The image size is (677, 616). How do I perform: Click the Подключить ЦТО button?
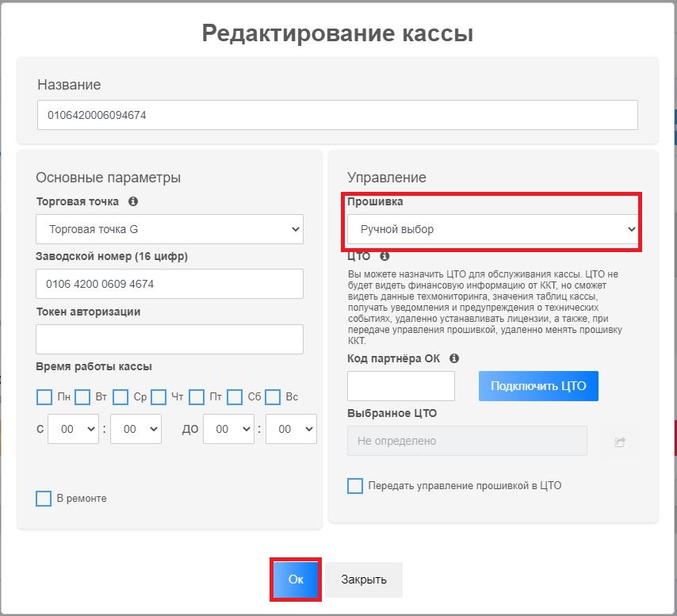(538, 386)
